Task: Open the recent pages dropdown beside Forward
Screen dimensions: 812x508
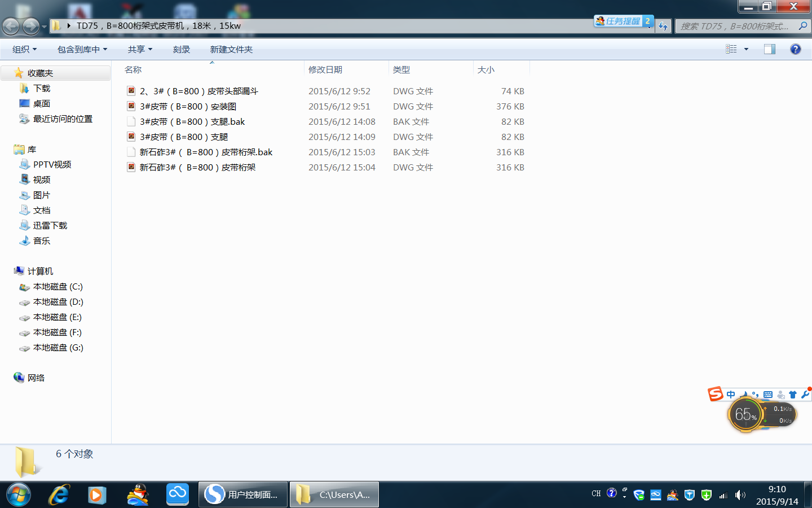Action: click(44, 27)
